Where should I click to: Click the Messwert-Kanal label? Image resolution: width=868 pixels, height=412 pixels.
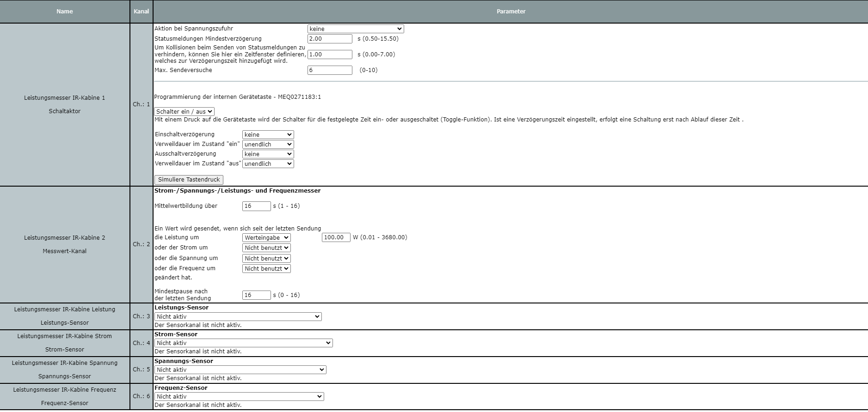(65, 251)
